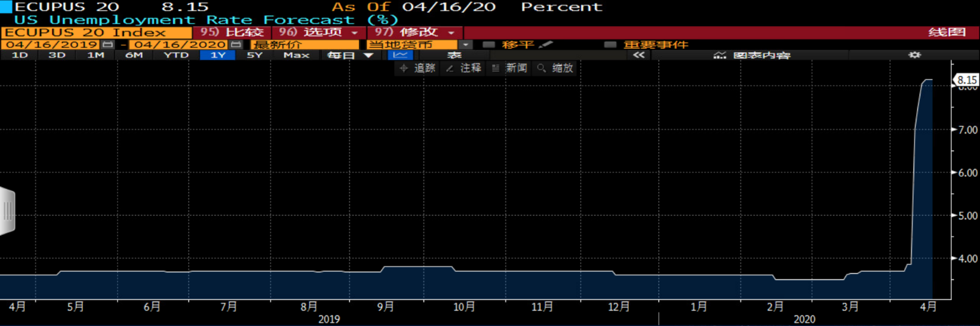Click 95) 比较 compare button

click(x=231, y=33)
